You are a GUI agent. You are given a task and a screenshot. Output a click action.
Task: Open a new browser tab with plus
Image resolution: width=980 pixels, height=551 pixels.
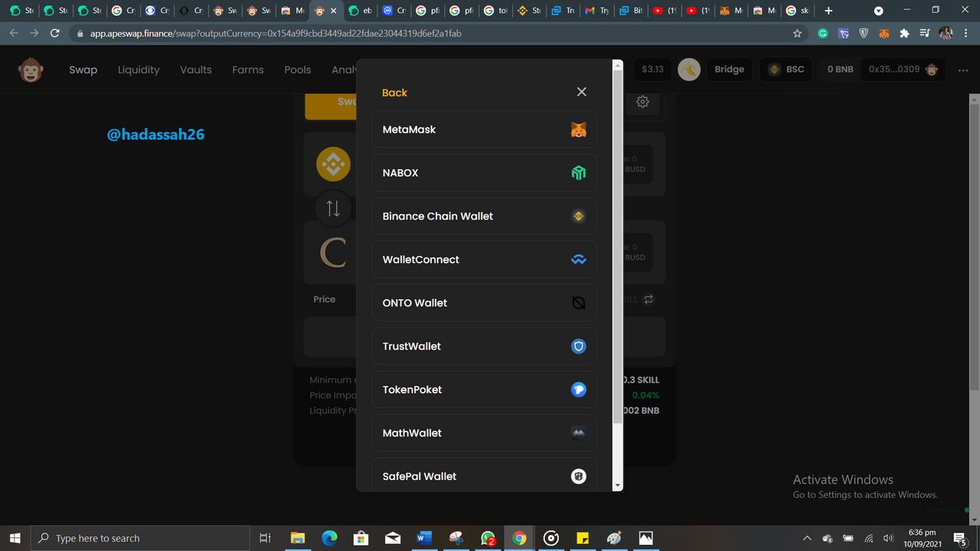pyautogui.click(x=828, y=11)
